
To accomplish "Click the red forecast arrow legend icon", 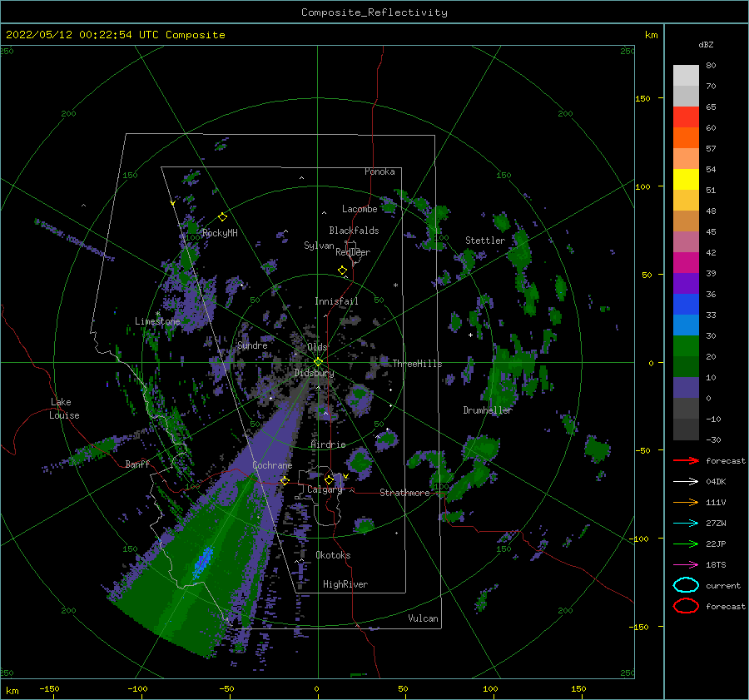I will tap(686, 460).
